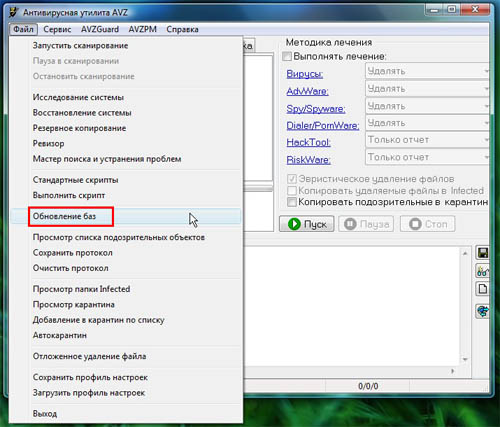Open the Сервис menu
This screenshot has width=500, height=427.
point(57,29)
